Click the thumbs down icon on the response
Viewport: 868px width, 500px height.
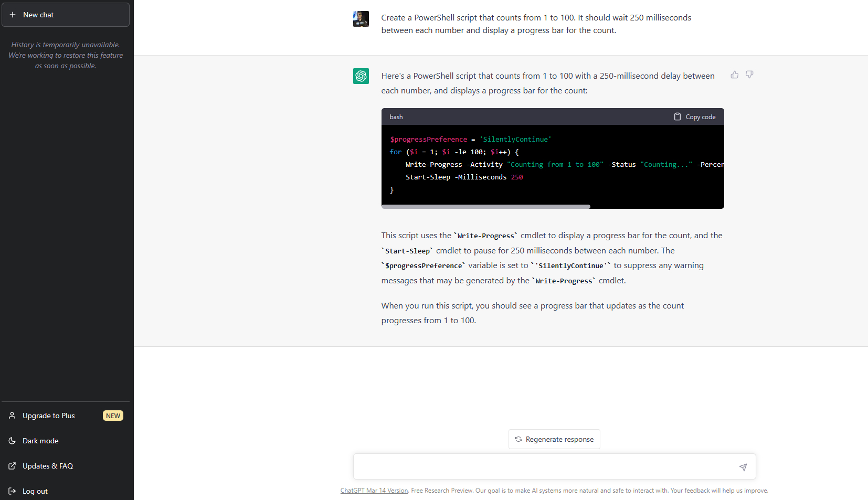[749, 75]
